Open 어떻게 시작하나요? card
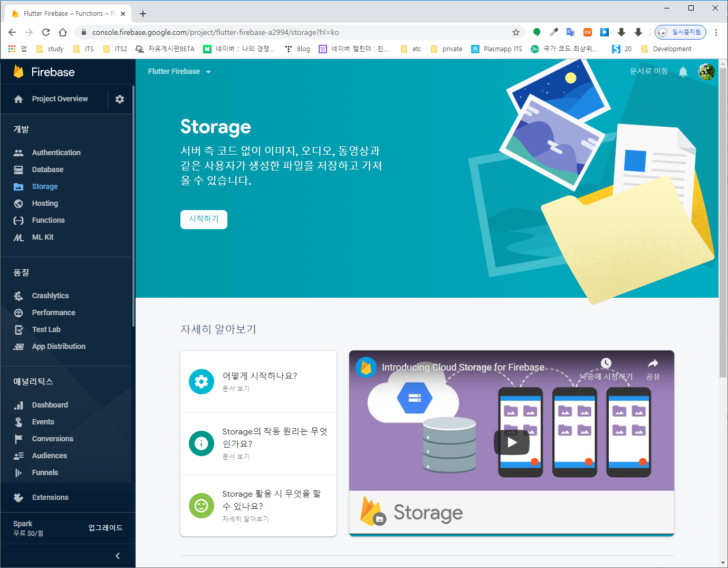This screenshot has height=568, width=728. pos(258,382)
